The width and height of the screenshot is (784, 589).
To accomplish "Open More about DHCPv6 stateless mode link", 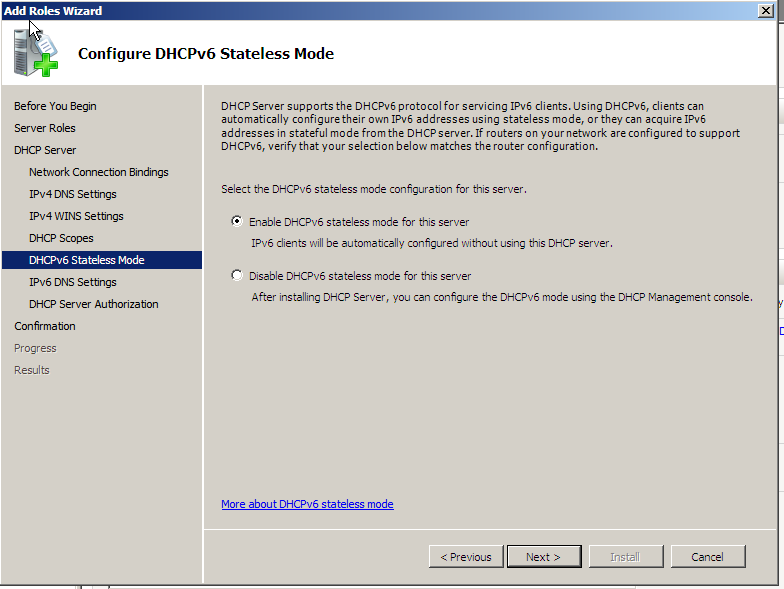I will 307,504.
